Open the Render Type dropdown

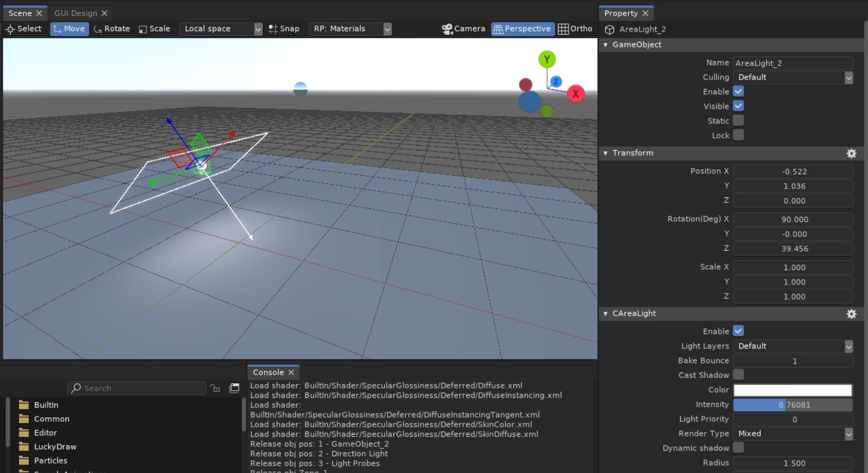793,434
